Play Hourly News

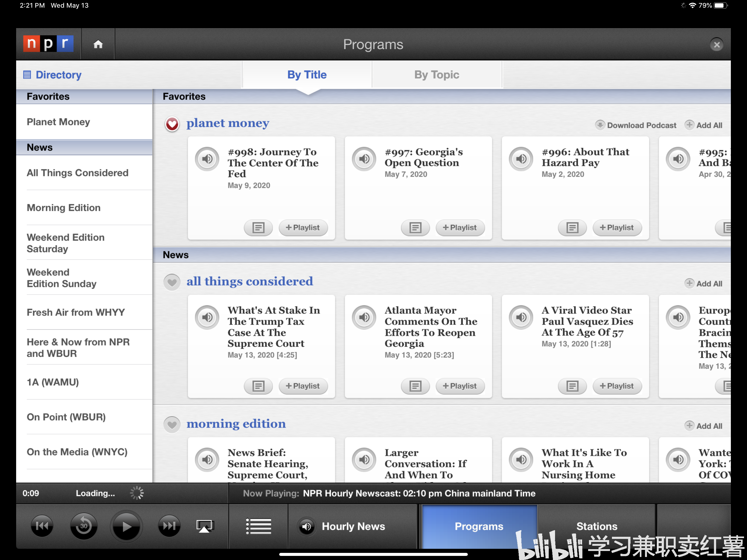pos(353,526)
